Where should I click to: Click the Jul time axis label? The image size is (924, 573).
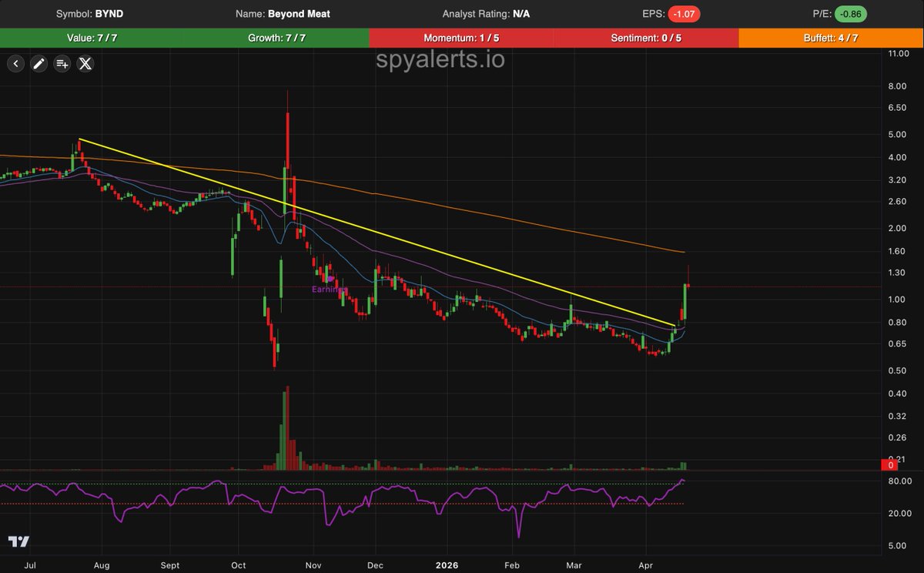(x=31, y=565)
